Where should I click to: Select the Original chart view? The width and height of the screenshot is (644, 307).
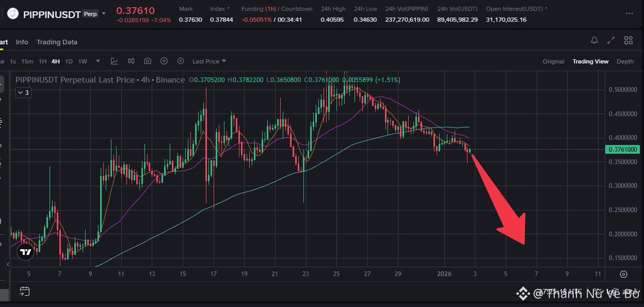click(553, 61)
